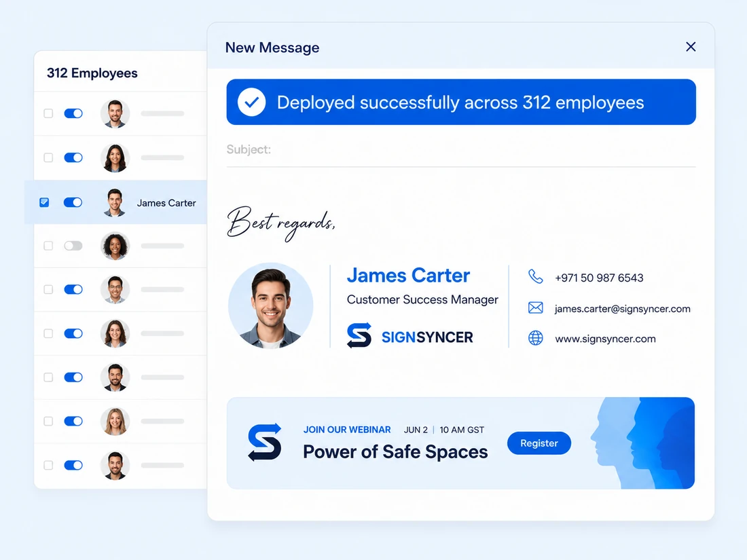Viewport: 747px width, 560px height.
Task: Turn off James Carter's toggle switch
Action: point(73,202)
